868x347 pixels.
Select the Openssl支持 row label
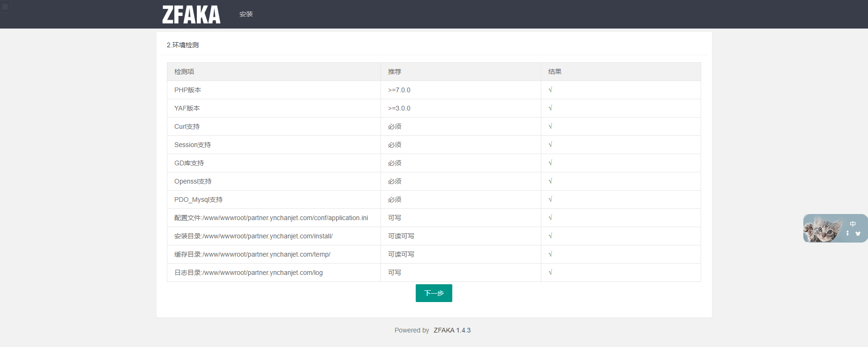pos(193,181)
